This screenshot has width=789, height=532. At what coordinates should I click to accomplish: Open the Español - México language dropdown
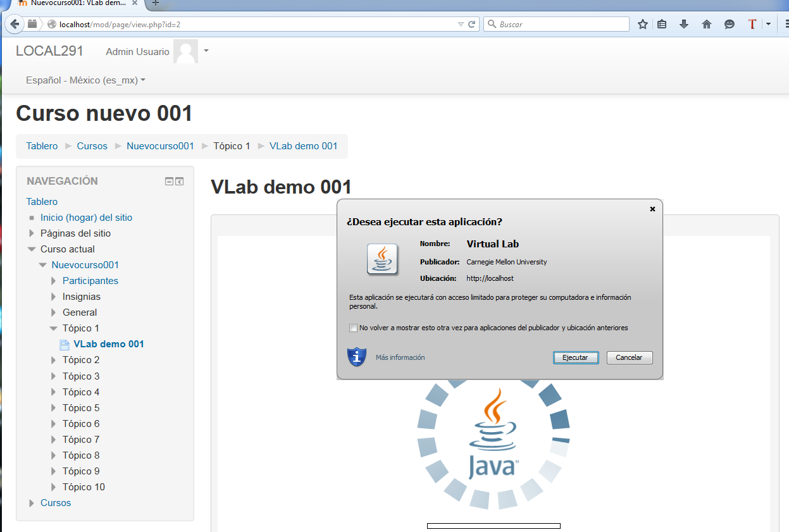click(x=85, y=80)
